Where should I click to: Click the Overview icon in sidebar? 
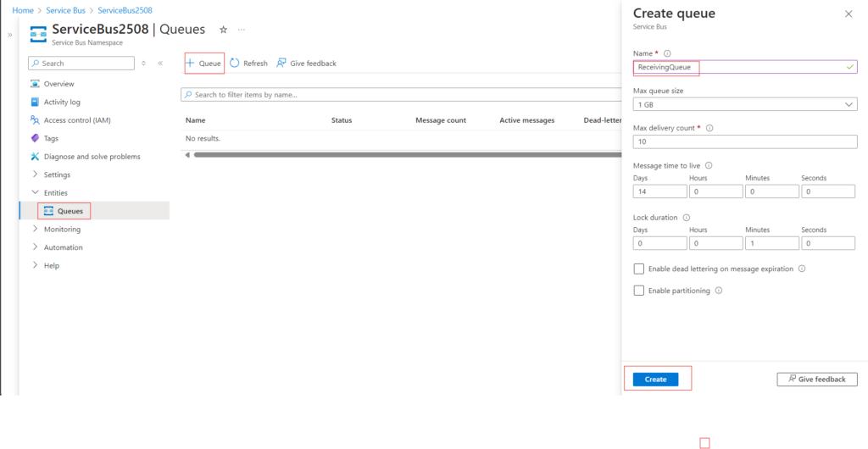[35, 84]
